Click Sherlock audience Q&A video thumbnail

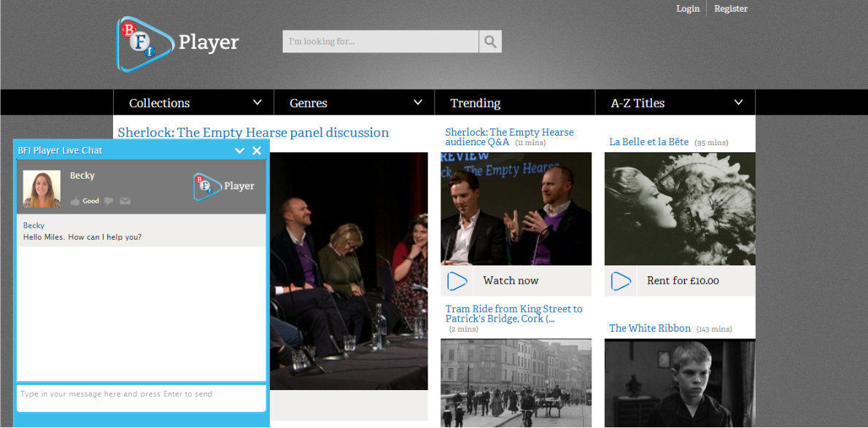pos(516,209)
